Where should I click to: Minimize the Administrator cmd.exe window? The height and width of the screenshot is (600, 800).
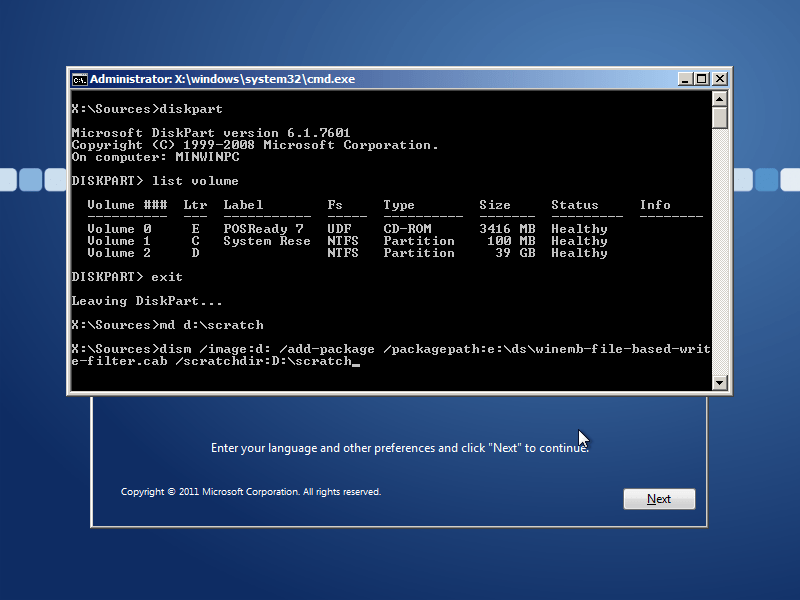coord(685,79)
